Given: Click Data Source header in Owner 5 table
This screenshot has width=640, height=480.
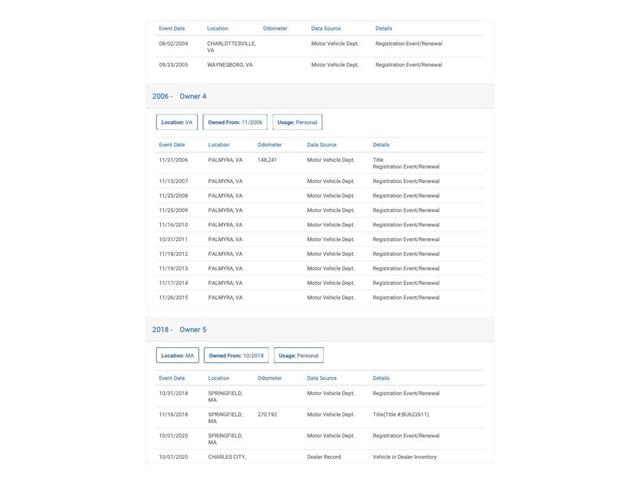Looking at the screenshot, I should click(x=322, y=378).
